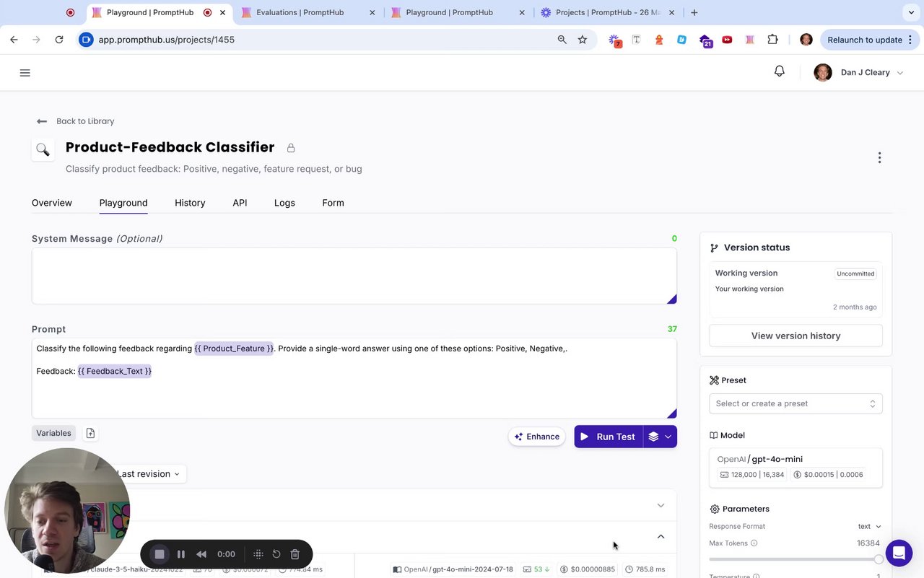This screenshot has height=578, width=924.
Task: Bookmark this page with the star
Action: pos(583,40)
